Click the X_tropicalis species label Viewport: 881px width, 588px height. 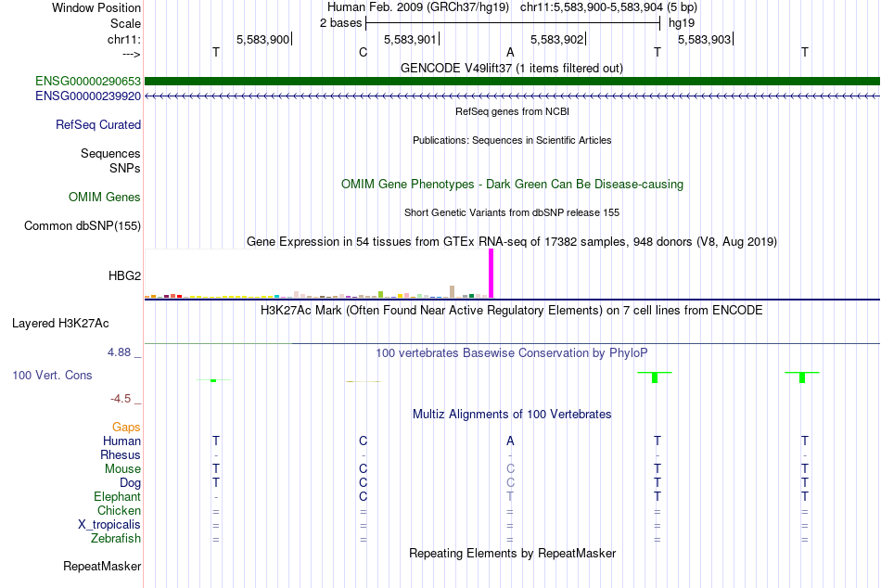pos(109,525)
